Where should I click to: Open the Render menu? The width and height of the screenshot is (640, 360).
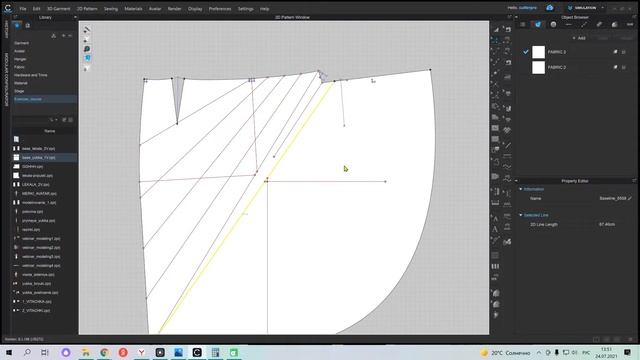174,9
